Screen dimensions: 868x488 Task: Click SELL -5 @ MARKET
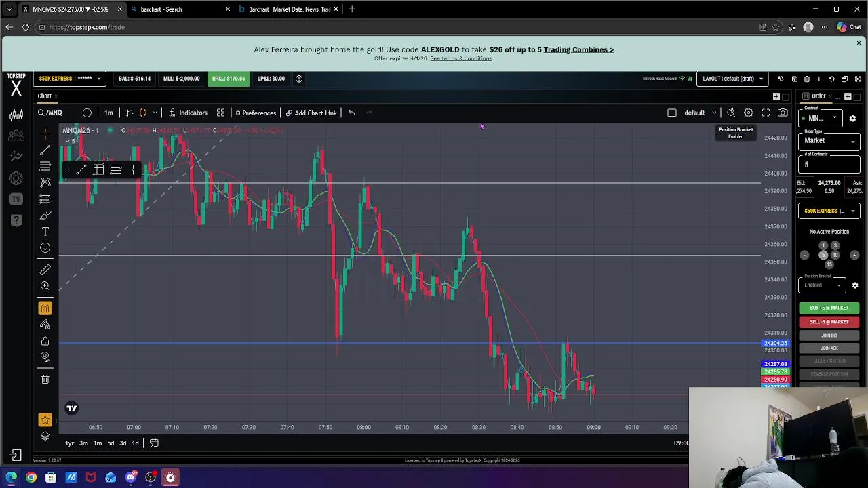(829, 322)
